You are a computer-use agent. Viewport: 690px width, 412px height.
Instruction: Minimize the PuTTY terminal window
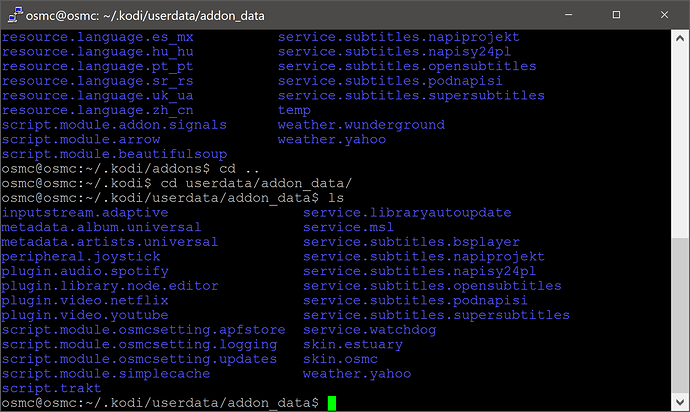point(569,15)
